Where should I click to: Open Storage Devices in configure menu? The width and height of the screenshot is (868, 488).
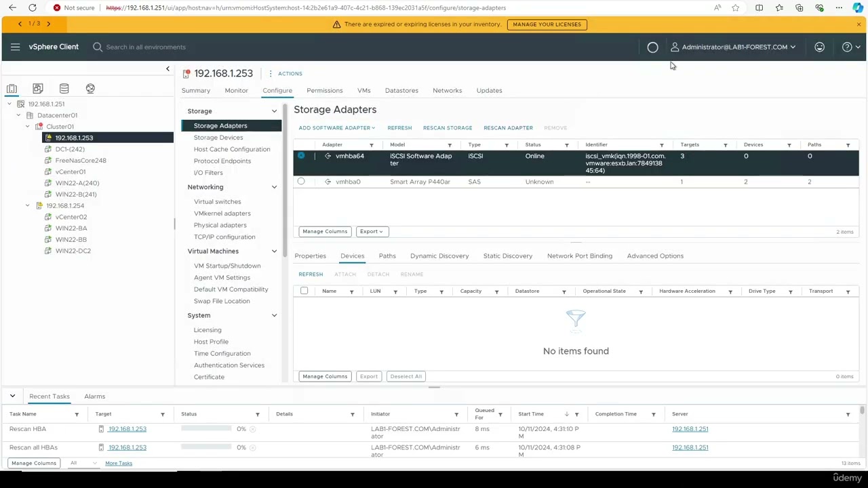point(218,138)
